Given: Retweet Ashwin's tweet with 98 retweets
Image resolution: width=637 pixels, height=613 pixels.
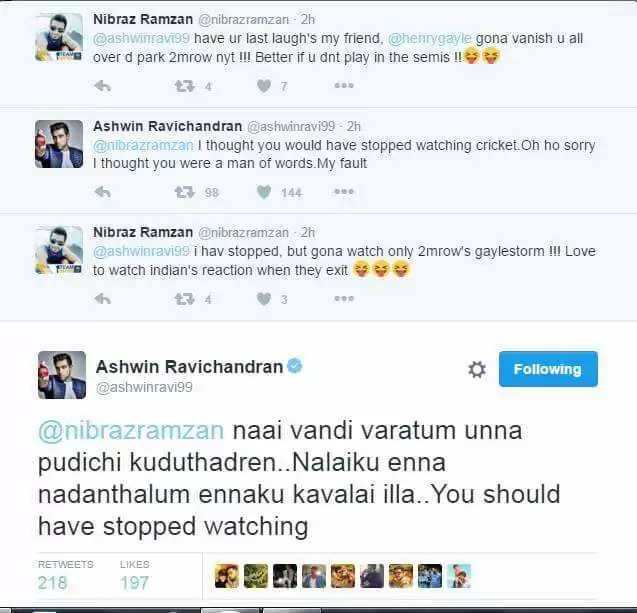Looking at the screenshot, I should coord(184,192).
